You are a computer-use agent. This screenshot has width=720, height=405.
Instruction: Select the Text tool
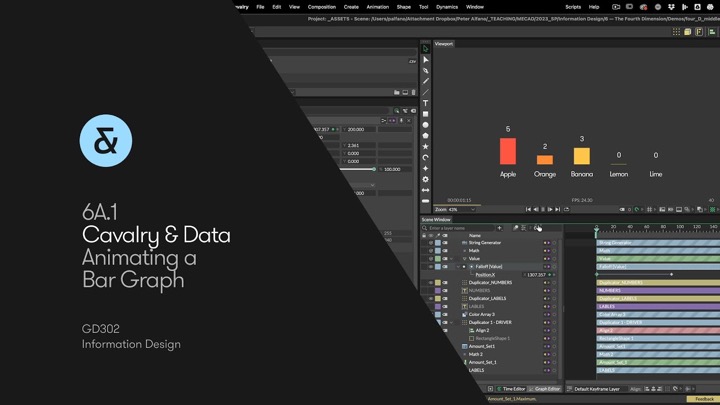pos(426,103)
